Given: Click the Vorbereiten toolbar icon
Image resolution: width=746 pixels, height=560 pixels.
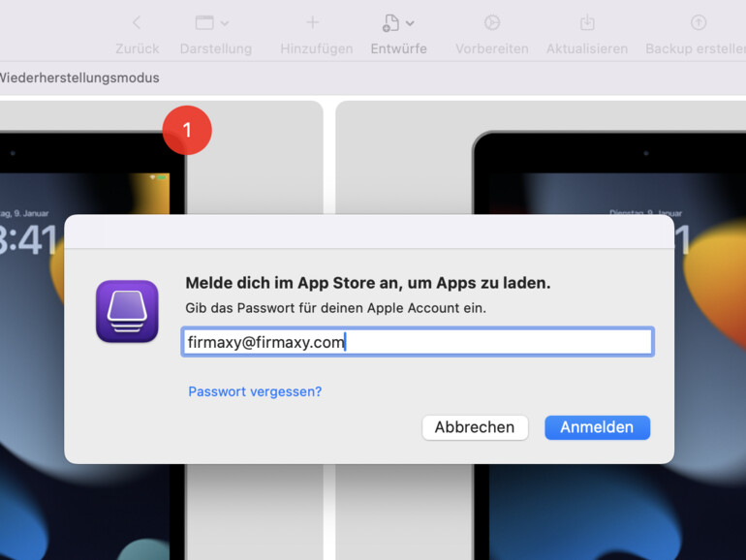Looking at the screenshot, I should tap(492, 22).
